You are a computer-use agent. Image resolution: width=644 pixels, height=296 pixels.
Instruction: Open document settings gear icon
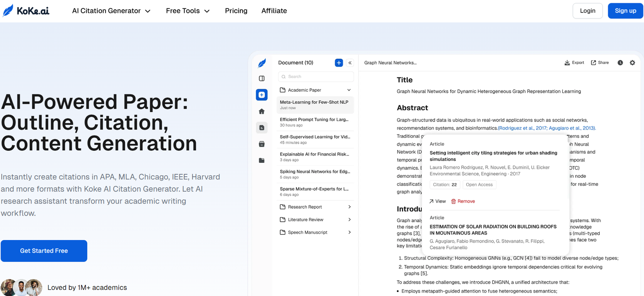tap(632, 63)
